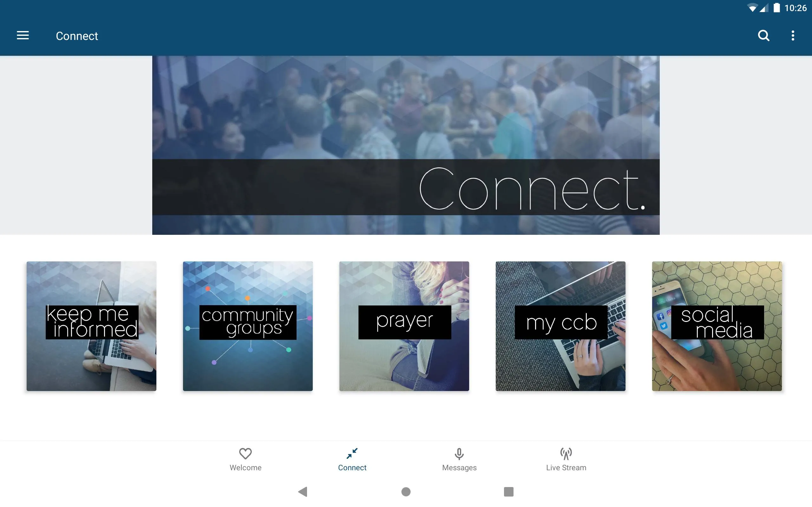Tap the search icon in toolbar
812x507 pixels.
click(x=764, y=35)
